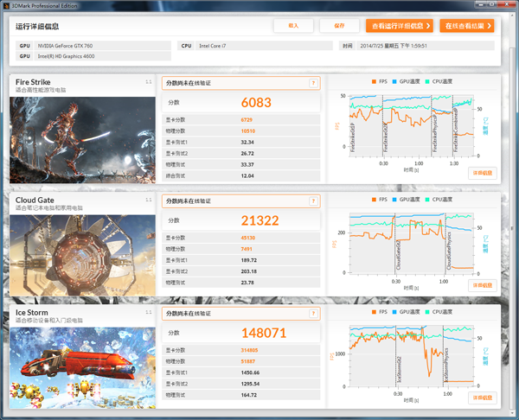Click Fire Strike scene thumbnail
Viewport: 519px width, 420px height.
[x=82, y=140]
